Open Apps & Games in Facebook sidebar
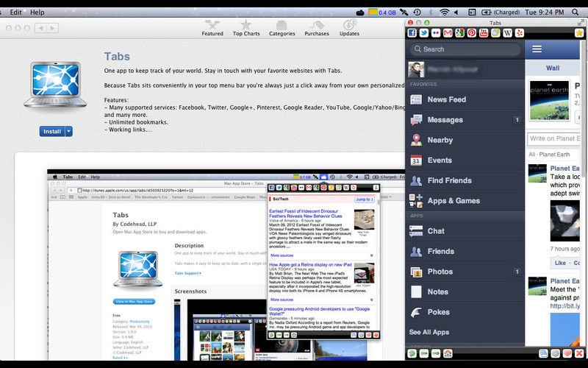Screen dimensions: 588x368 tap(465, 201)
